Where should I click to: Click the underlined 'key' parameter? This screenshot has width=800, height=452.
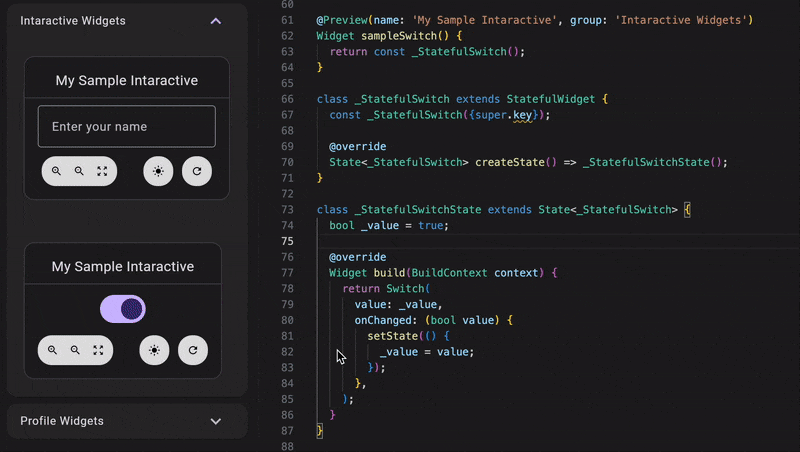(522, 115)
